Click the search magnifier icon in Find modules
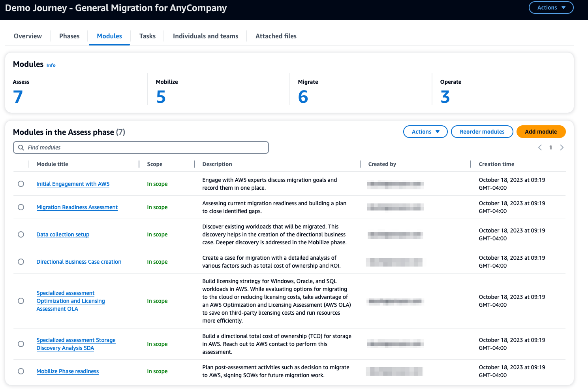 (21, 147)
